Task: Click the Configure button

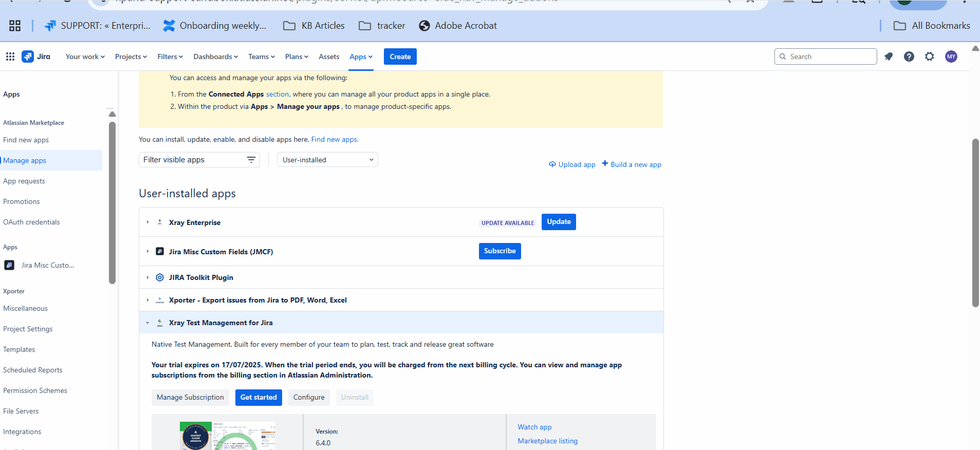Action: (309, 398)
